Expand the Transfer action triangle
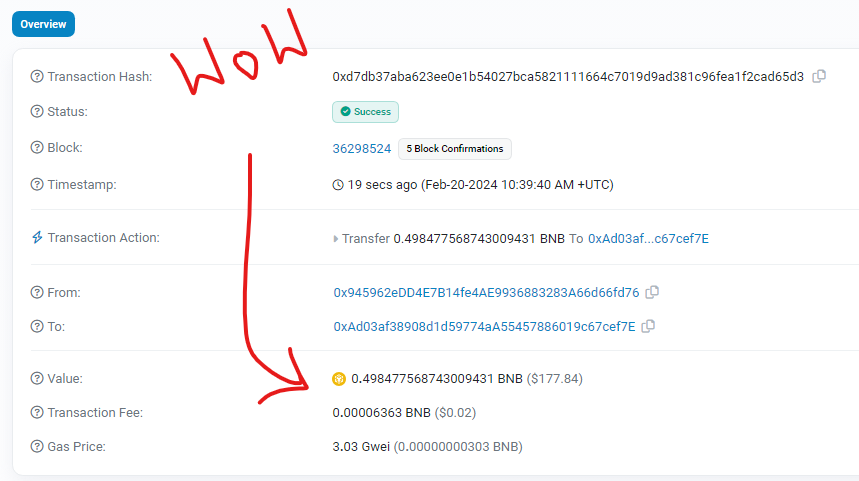 [x=335, y=239]
